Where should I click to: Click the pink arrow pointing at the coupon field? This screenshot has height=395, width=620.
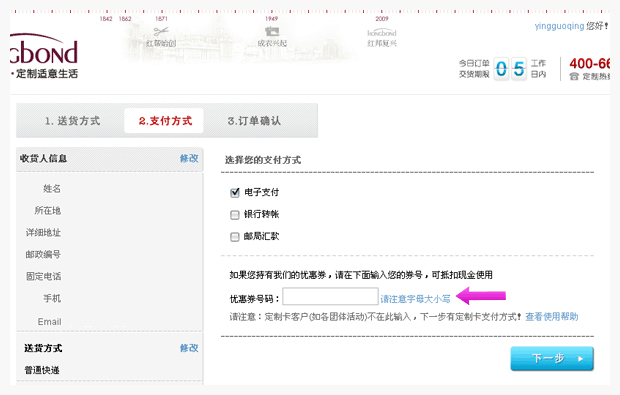pos(481,296)
